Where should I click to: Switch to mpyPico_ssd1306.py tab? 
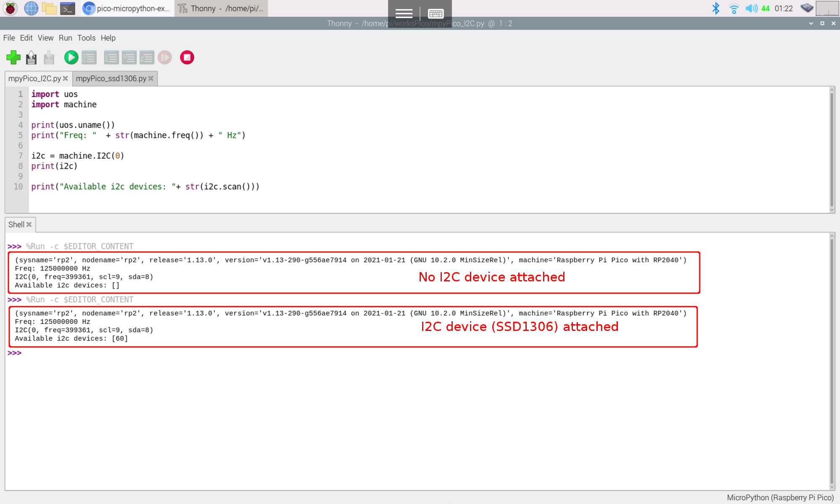click(x=111, y=79)
